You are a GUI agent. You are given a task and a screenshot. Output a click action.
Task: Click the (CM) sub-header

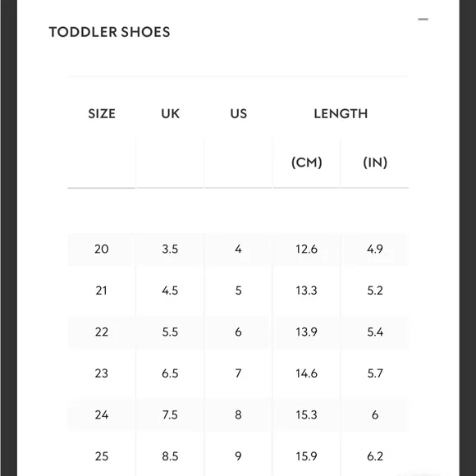click(x=307, y=162)
